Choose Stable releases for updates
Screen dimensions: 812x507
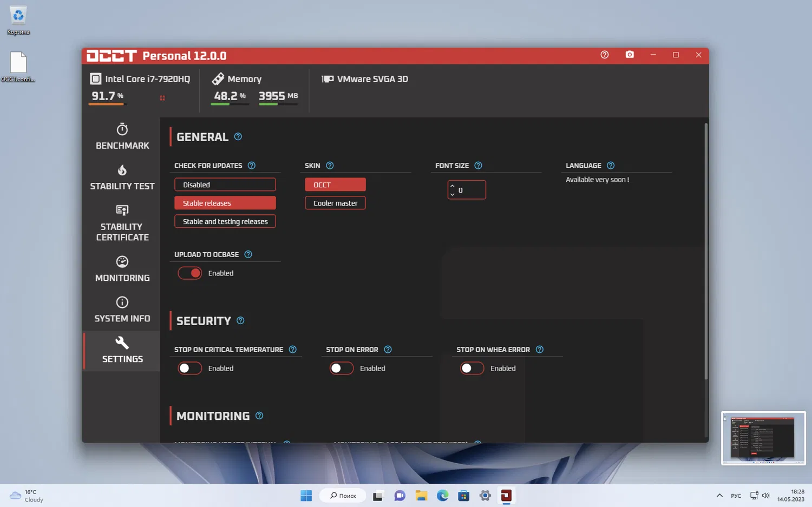[225, 203]
